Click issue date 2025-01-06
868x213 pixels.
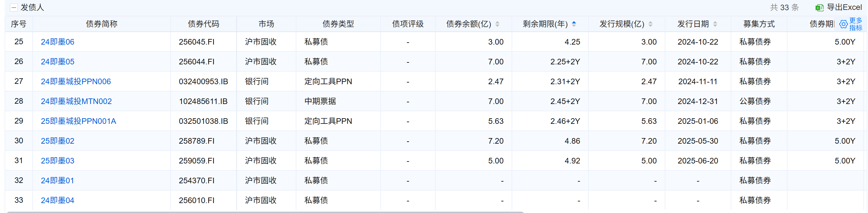(698, 121)
